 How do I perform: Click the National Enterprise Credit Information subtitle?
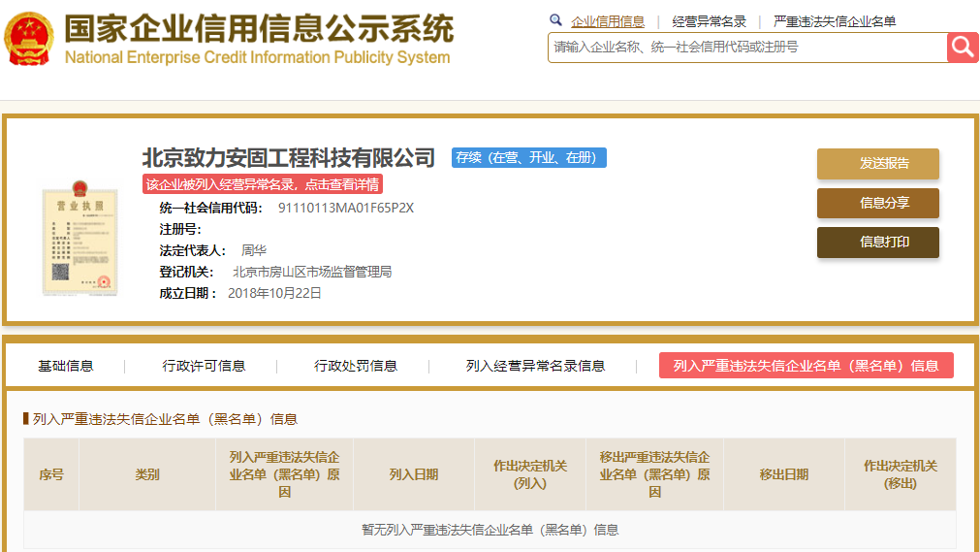tap(258, 57)
